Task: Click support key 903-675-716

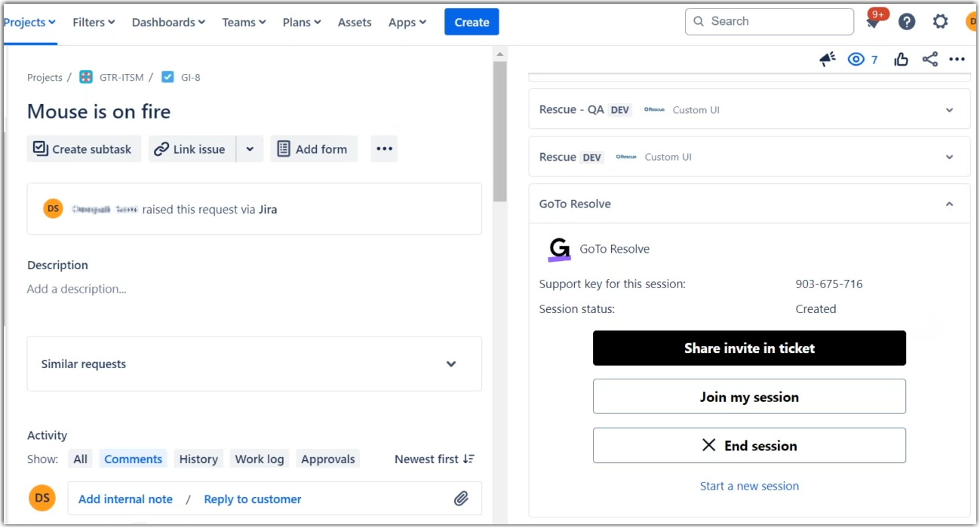Action: point(829,284)
